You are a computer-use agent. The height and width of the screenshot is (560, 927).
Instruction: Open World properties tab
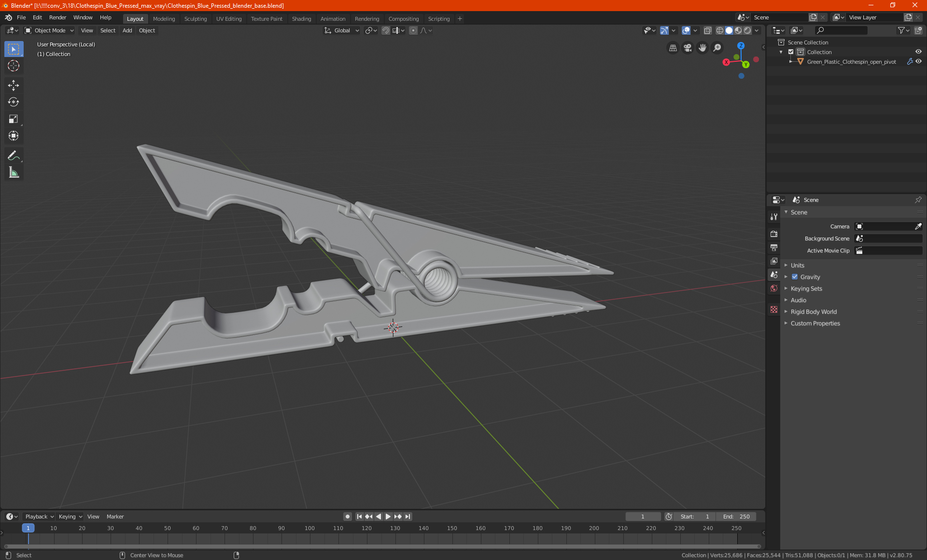pyautogui.click(x=774, y=288)
